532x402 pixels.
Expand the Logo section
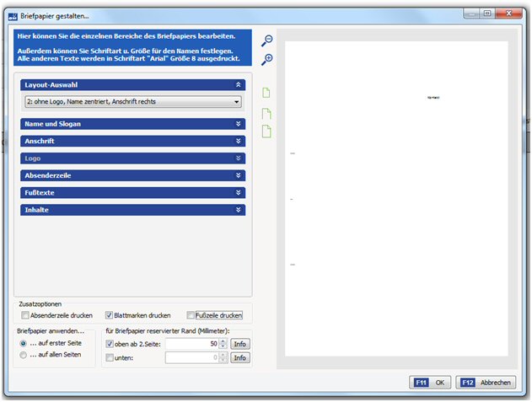[132, 158]
